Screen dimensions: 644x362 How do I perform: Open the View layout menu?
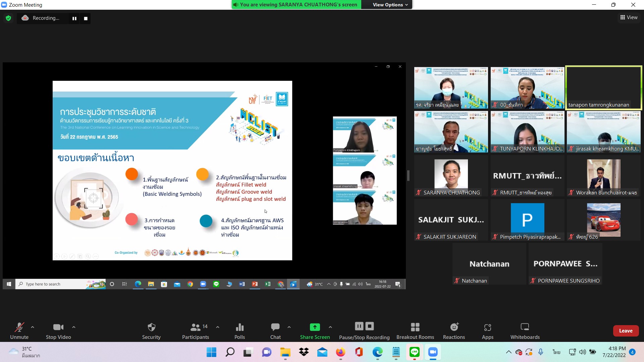(629, 17)
